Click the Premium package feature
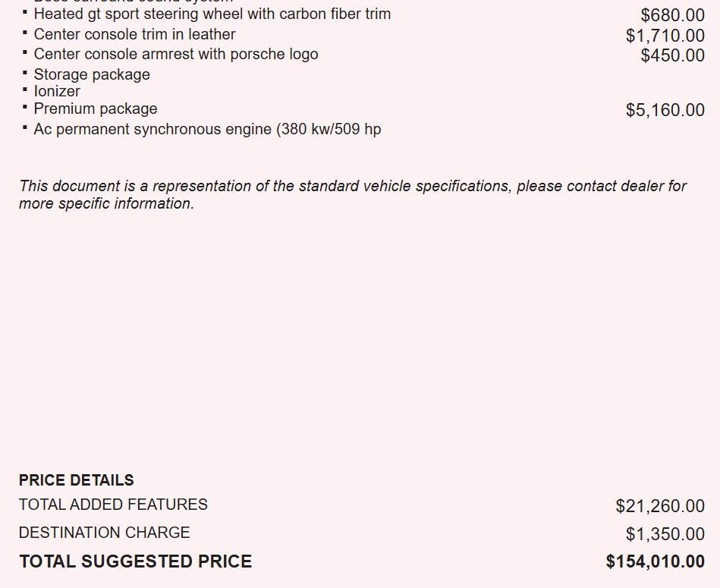Viewport: 720px width, 588px height. (x=96, y=108)
